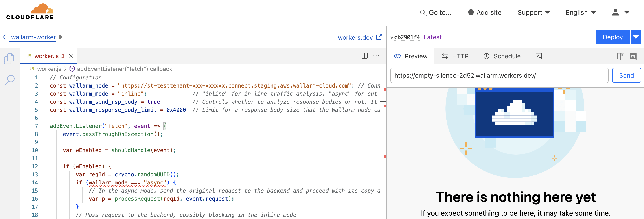Switch to the Schedule tab
644x219 pixels.
coord(502,56)
